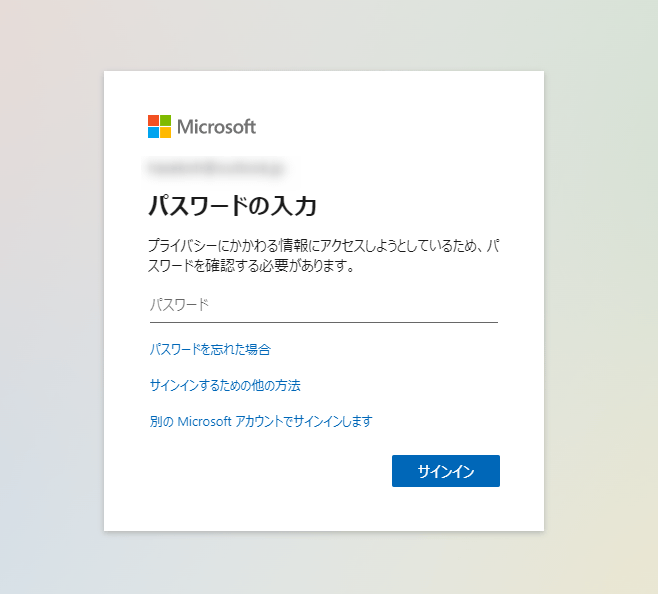Click gradient background right of the card
658x594 pixels.
(601, 294)
